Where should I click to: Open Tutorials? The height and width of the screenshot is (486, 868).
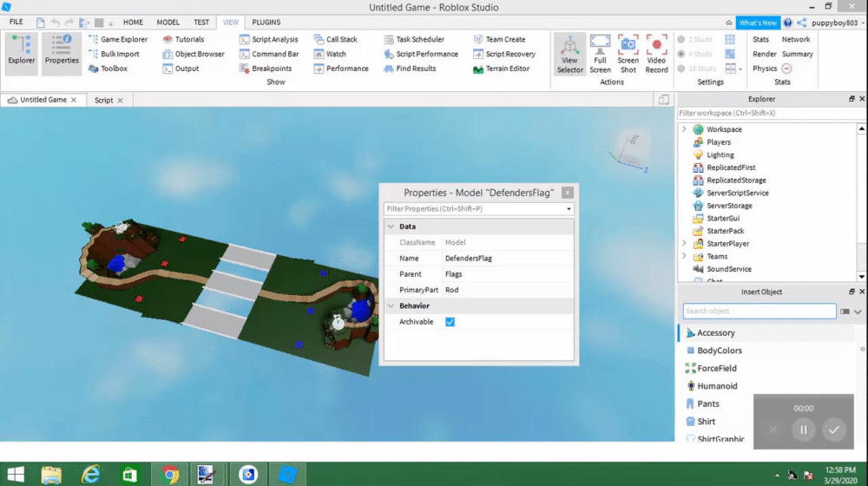pyautogui.click(x=183, y=39)
